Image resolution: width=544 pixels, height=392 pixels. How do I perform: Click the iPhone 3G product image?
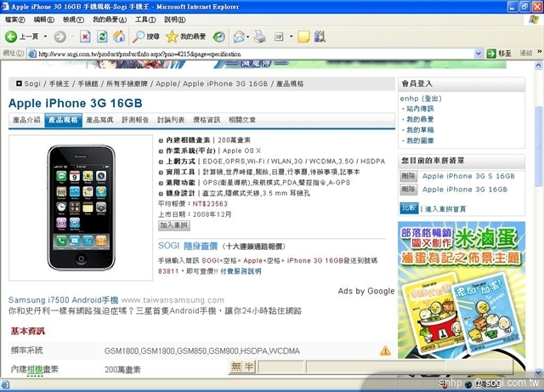81,207
